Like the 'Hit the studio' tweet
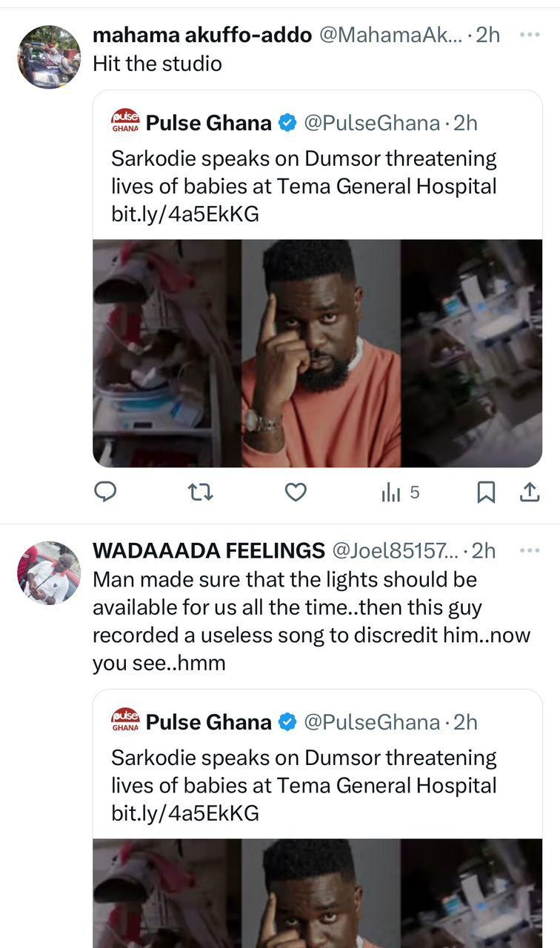The width and height of the screenshot is (560, 948). (296, 492)
